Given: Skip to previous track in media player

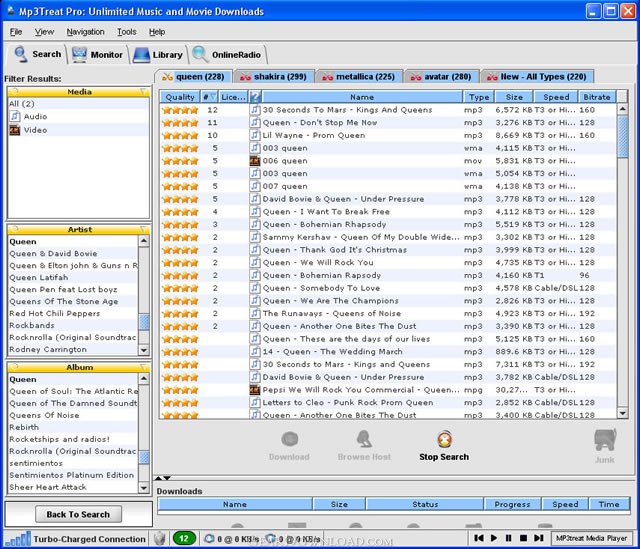Looking at the screenshot, I should click(x=479, y=538).
